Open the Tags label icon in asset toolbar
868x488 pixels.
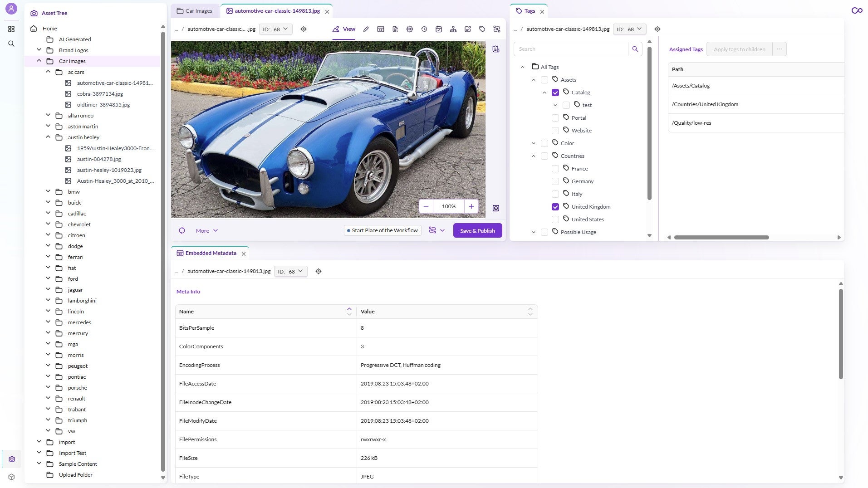[x=482, y=29]
